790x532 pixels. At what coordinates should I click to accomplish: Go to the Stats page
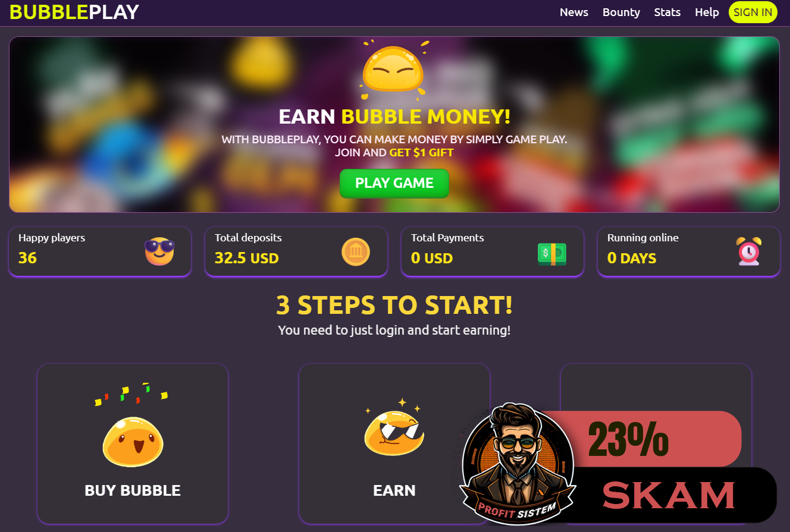(667, 12)
